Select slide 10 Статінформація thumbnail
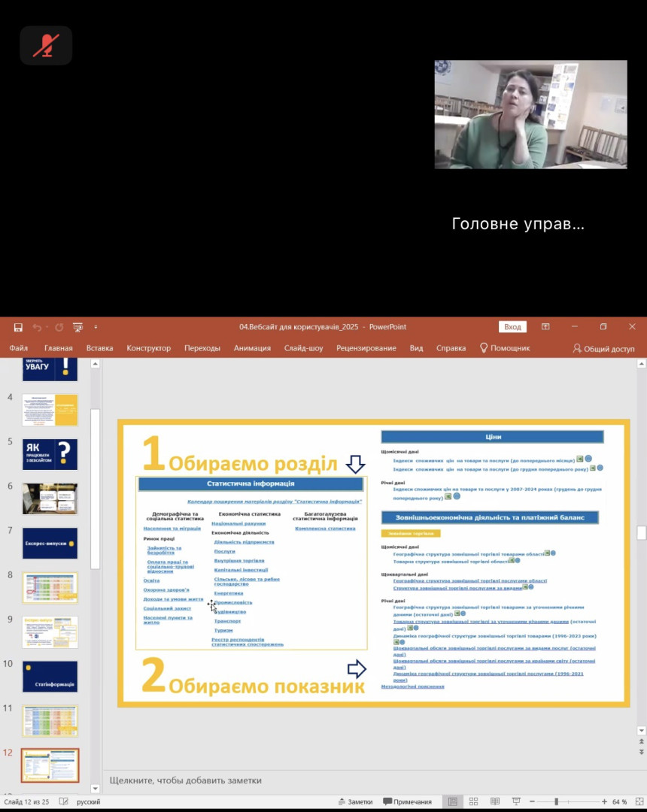The image size is (647, 812). pyautogui.click(x=50, y=677)
